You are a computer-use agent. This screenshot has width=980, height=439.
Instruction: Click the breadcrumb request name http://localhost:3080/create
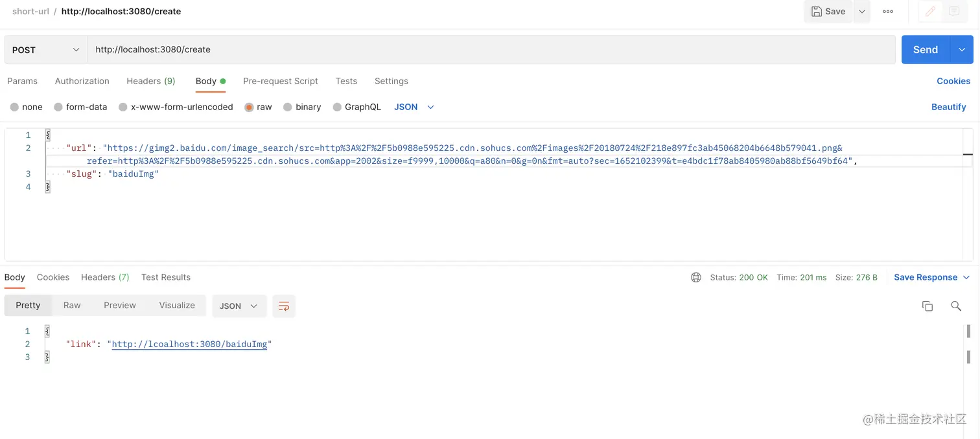pos(121,12)
